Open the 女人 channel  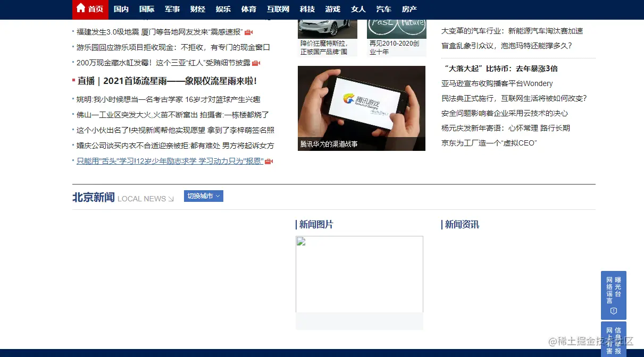click(x=358, y=9)
